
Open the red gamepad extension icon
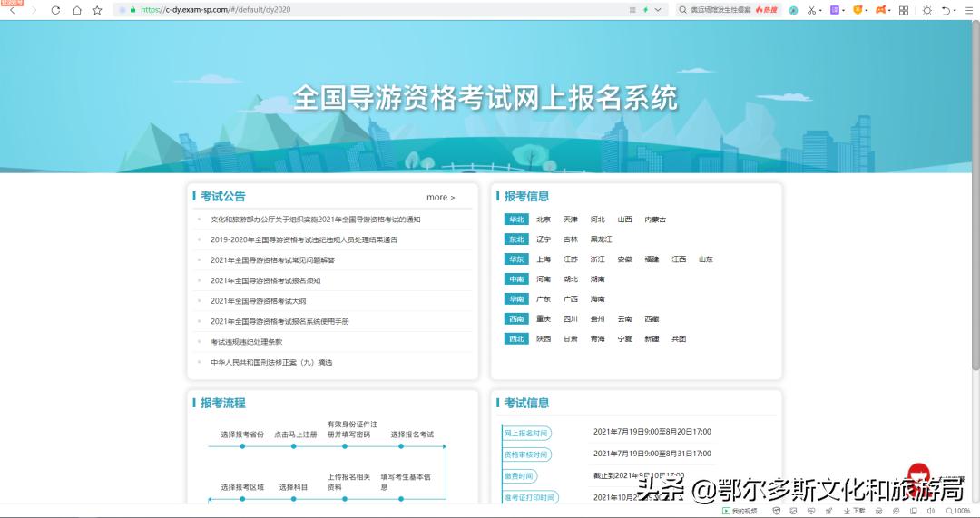point(880,10)
